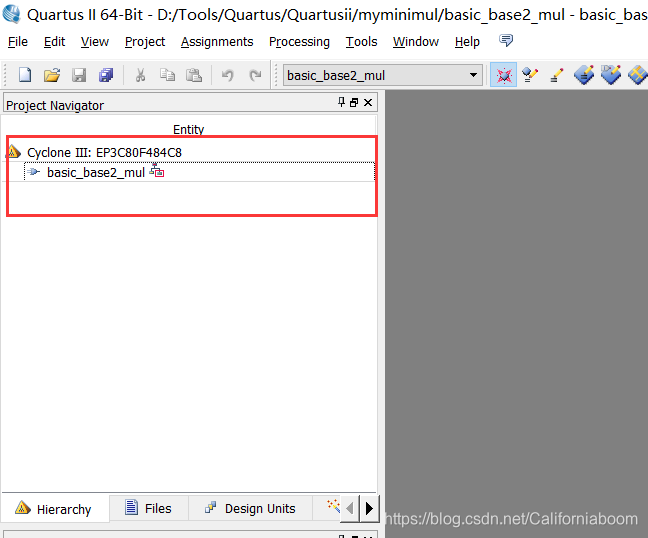This screenshot has width=648, height=538.
Task: Click the Undo arrow icon
Action: pyautogui.click(x=227, y=75)
